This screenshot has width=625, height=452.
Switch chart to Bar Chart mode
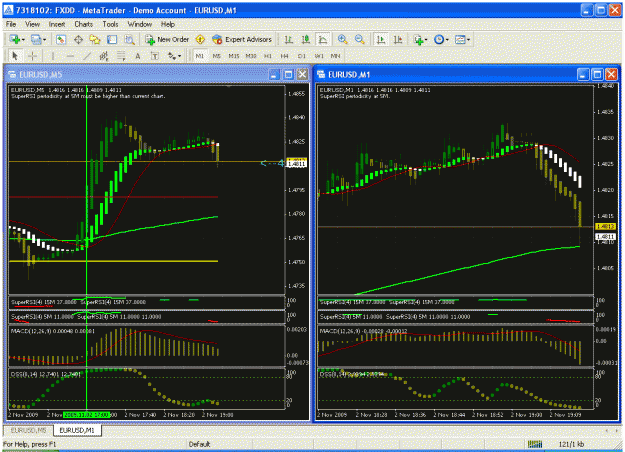pyautogui.click(x=289, y=39)
